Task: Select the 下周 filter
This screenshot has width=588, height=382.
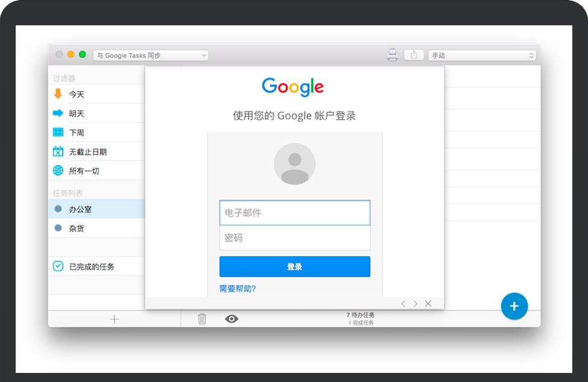Action: [96, 132]
